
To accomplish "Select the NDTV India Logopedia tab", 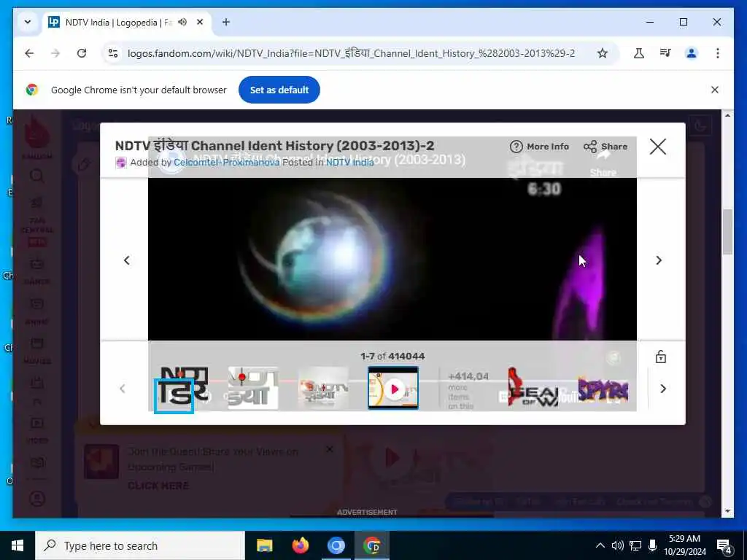I will [128, 23].
